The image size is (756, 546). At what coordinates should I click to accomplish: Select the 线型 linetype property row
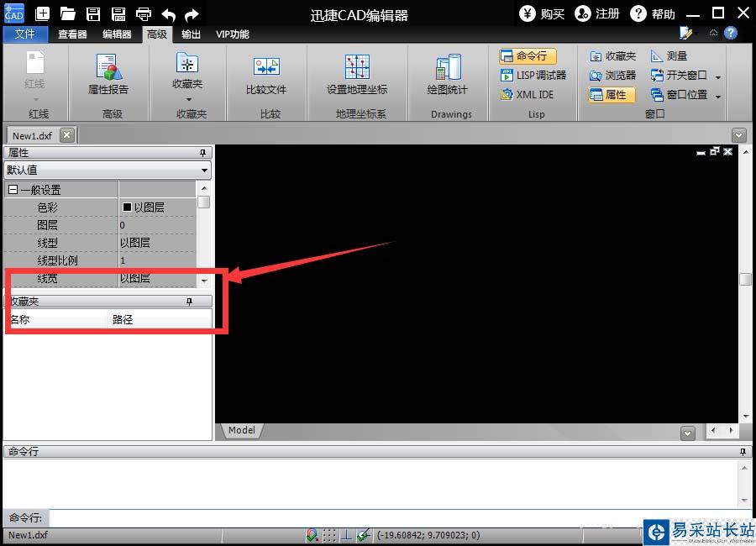click(x=100, y=243)
